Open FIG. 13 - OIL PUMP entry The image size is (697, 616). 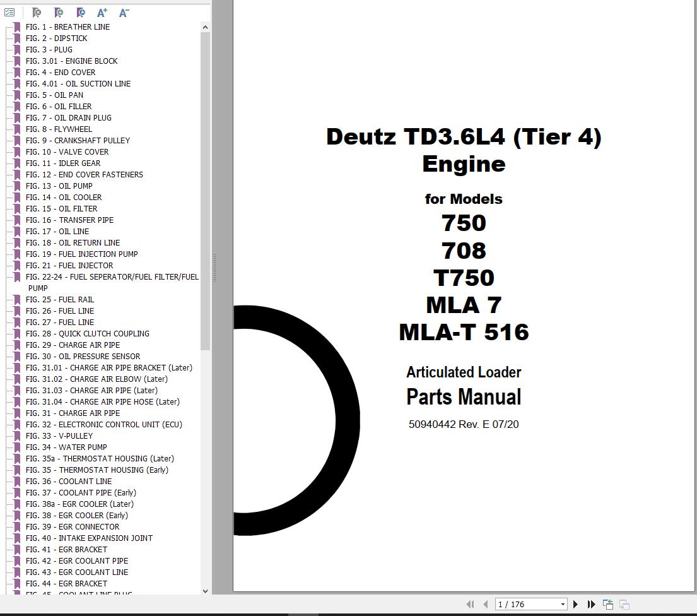click(59, 186)
